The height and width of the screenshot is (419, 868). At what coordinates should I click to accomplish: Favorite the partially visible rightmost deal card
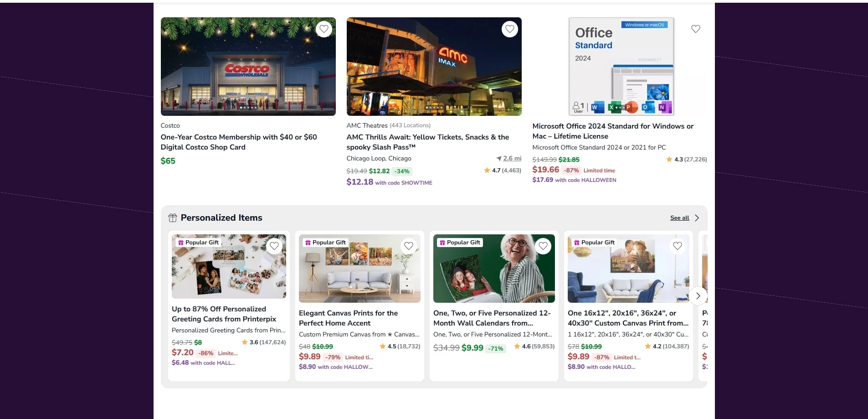point(706,246)
